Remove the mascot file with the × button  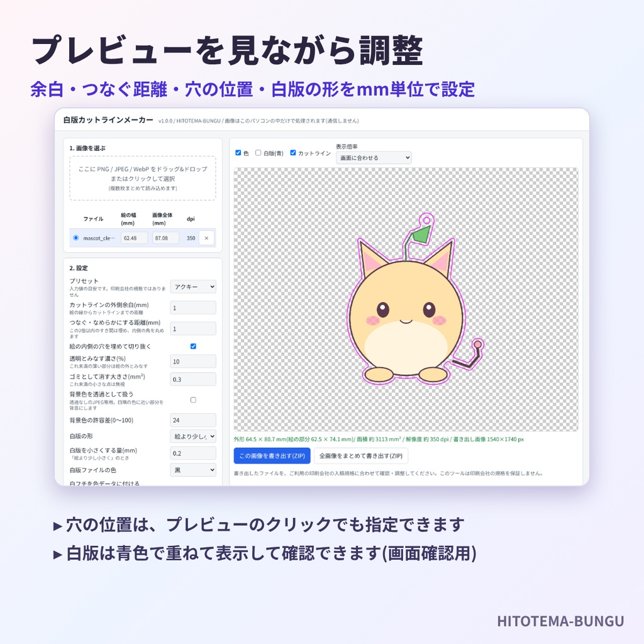click(x=206, y=238)
